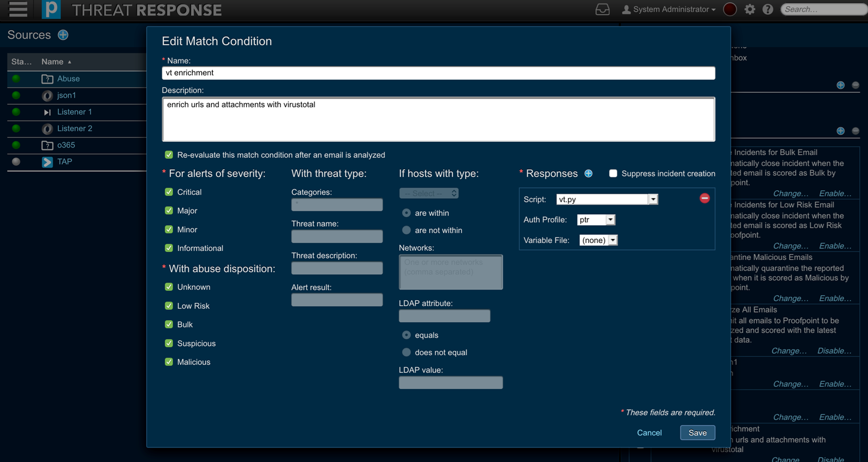Uncheck the Unknown disposition checkbox
This screenshot has width=868, height=462.
(x=169, y=287)
